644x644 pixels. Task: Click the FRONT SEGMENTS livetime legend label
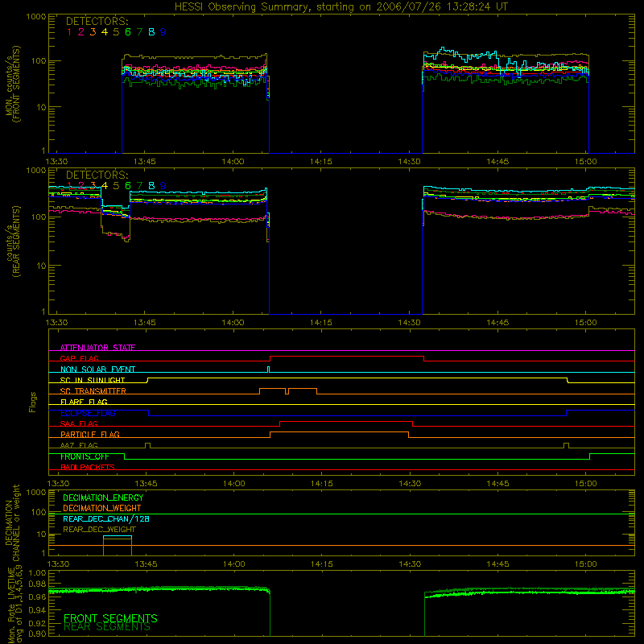click(110, 618)
